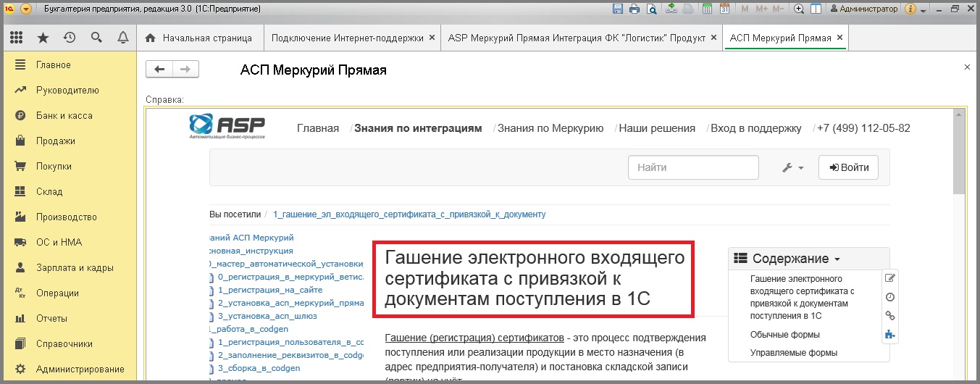Jump to Обычные формы in contents
Image resolution: width=980 pixels, height=384 pixels.
tap(785, 335)
